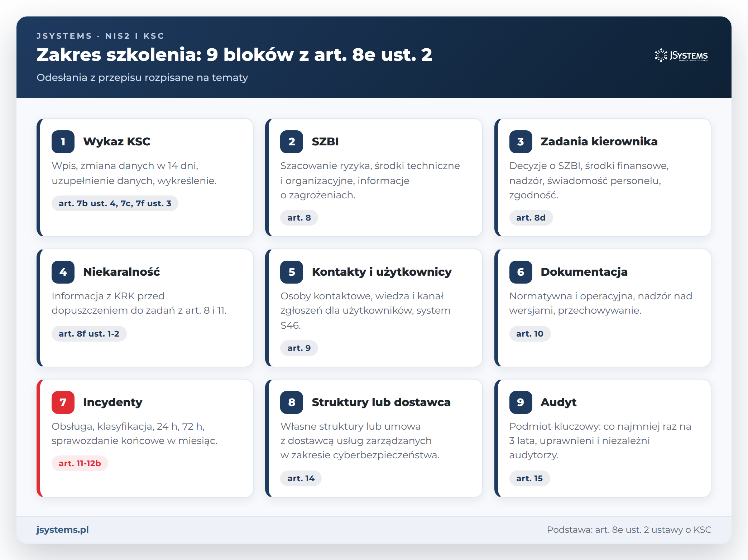Click the number 3 badge for Zadania kierownika

pos(521,142)
